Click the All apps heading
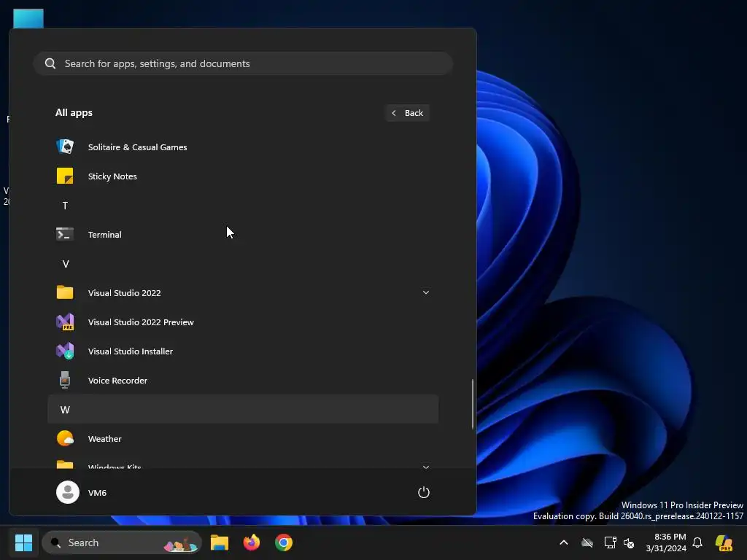This screenshot has width=747, height=560. 74,113
